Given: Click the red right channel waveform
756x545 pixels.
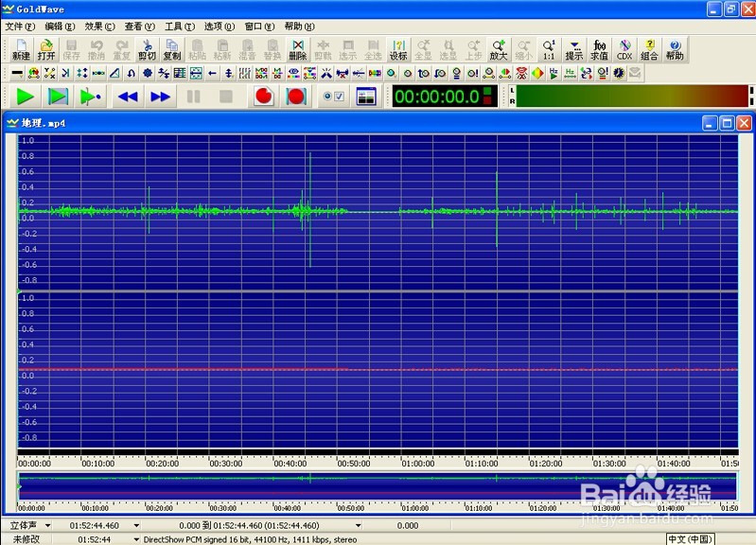Looking at the screenshot, I should pyautogui.click(x=378, y=369).
